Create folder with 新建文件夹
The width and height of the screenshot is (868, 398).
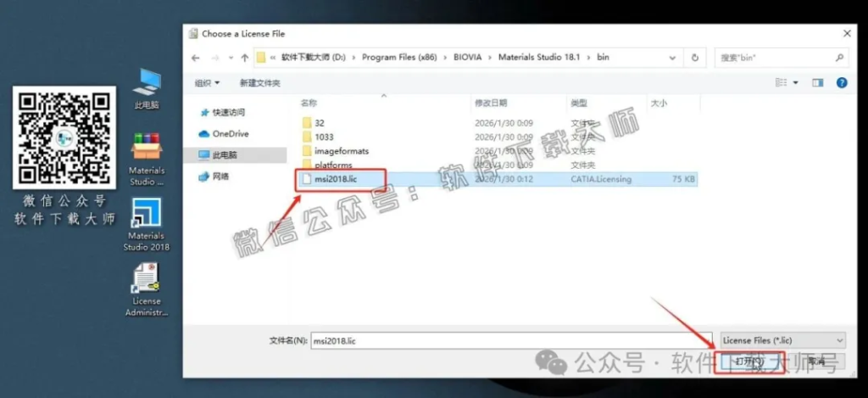(x=260, y=83)
